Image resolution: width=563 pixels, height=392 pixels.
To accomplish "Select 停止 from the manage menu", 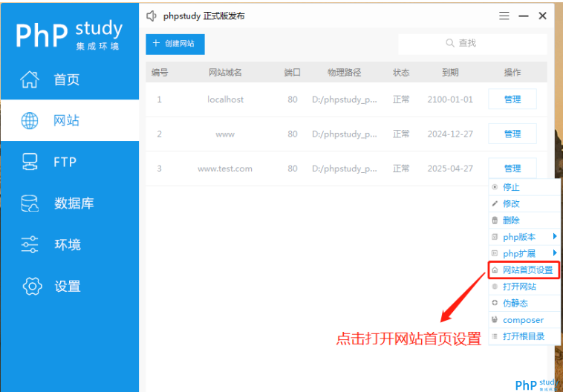I will [x=524, y=187].
